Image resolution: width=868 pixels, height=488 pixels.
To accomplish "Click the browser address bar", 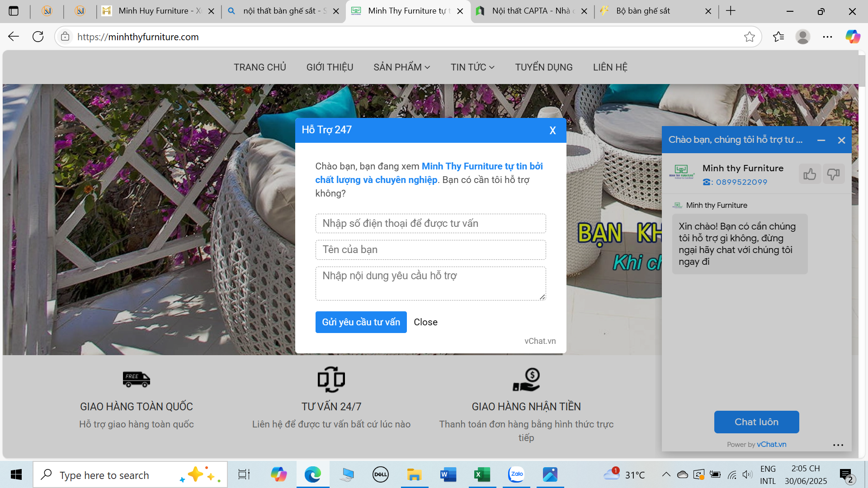I will [x=407, y=37].
